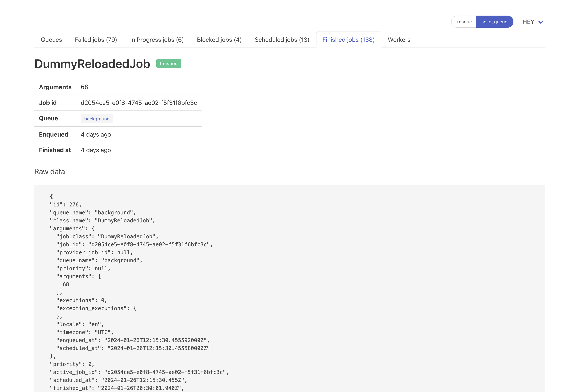Switch to Scheduled jobs (13) tab
Screen dimensions: 571x392
pos(282,40)
